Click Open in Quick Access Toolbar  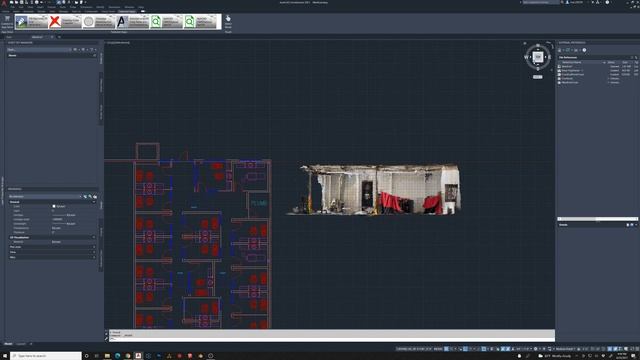tap(17, 2)
